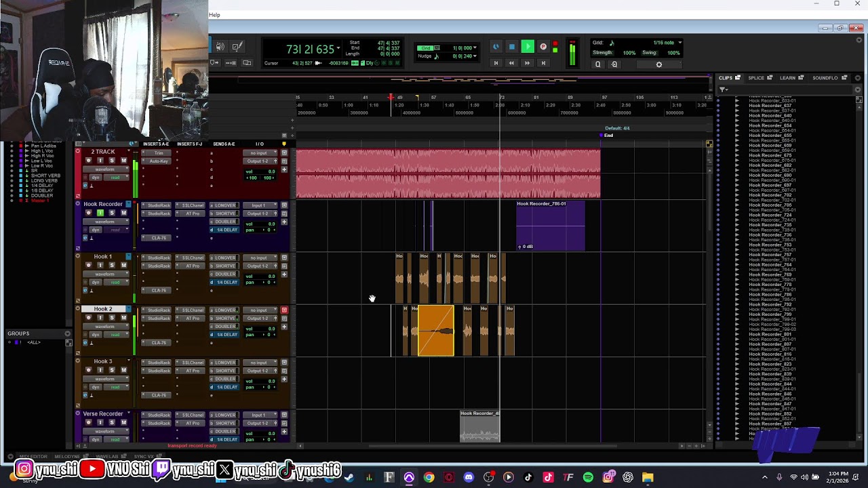
Task: Stop transport with the blue Stop button
Action: (x=511, y=47)
